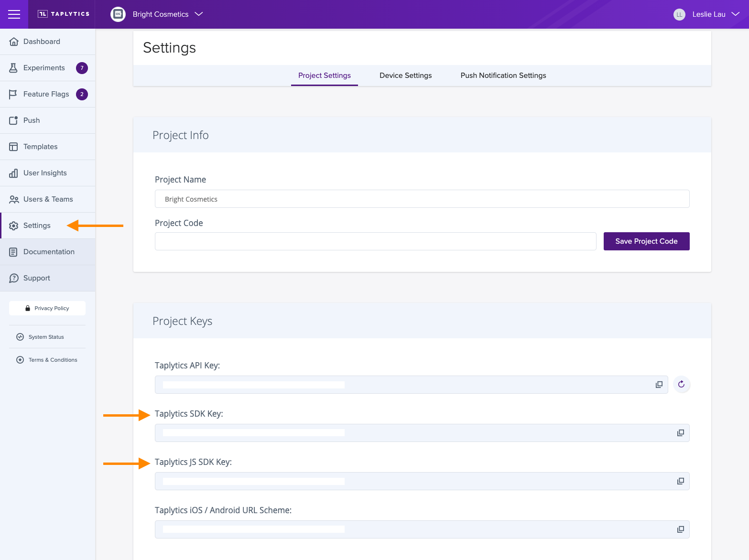Click the Privacy Policy button
Screen dimensions: 749x560
47,308
